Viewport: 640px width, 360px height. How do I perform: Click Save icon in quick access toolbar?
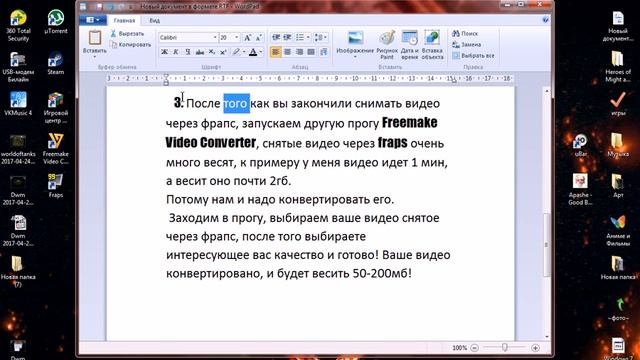100,6
